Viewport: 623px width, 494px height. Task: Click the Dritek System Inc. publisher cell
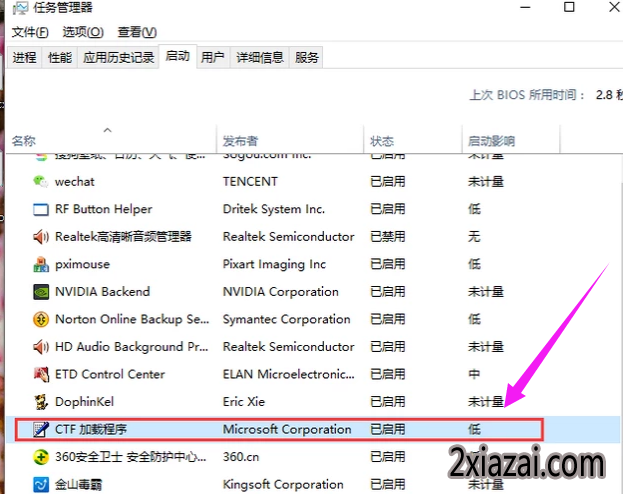point(274,209)
